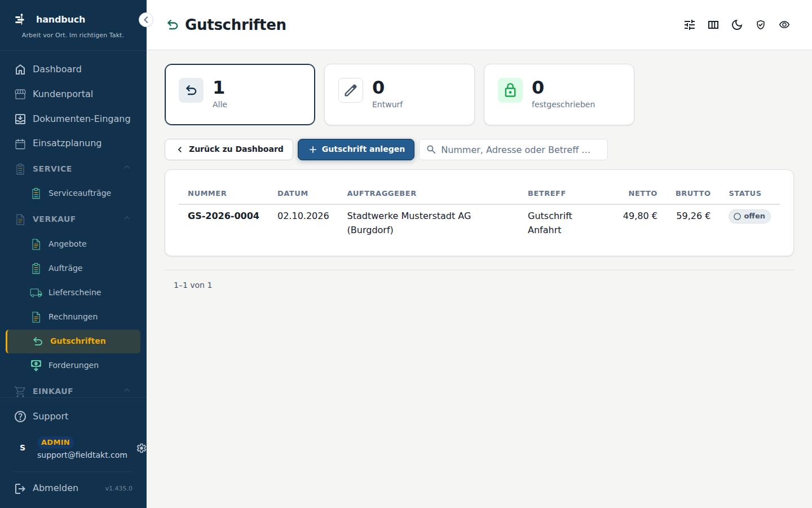
Task: Click the version label v1.435.0
Action: [x=118, y=488]
